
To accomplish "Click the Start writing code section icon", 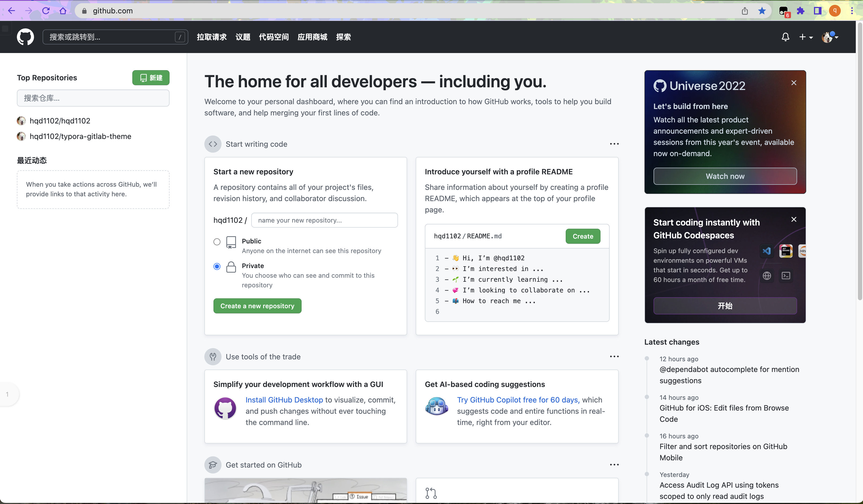I will [x=213, y=144].
